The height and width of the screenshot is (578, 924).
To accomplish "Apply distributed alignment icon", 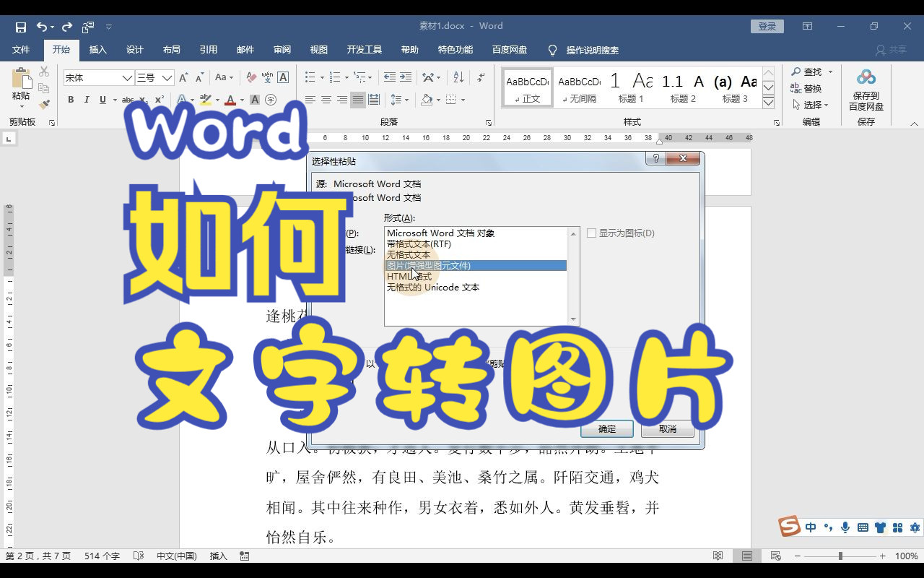I will pyautogui.click(x=374, y=100).
